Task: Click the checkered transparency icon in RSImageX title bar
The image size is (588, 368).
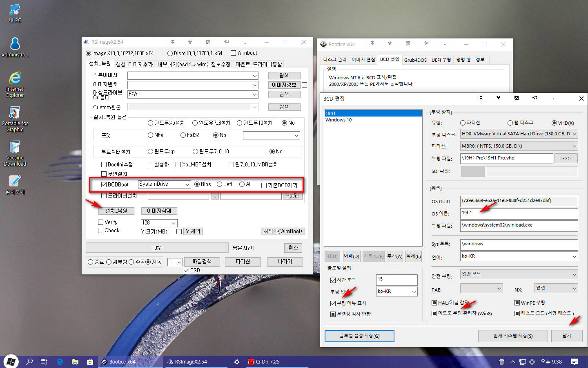Action: [x=208, y=42]
